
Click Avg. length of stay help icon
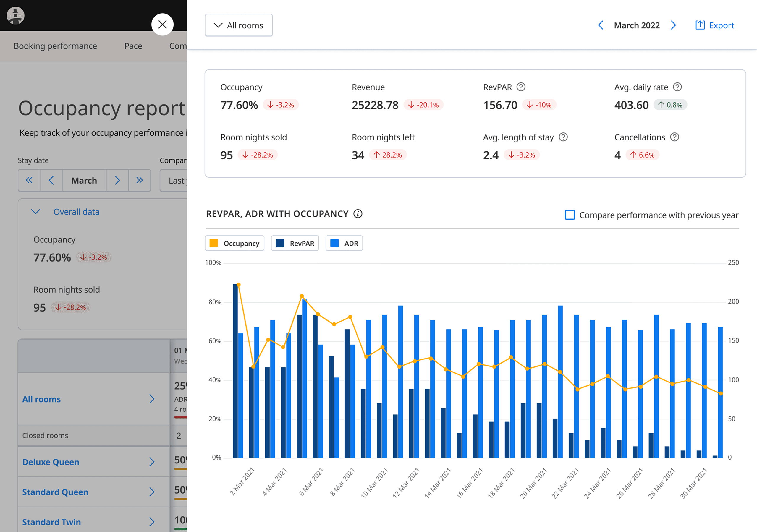tap(563, 137)
